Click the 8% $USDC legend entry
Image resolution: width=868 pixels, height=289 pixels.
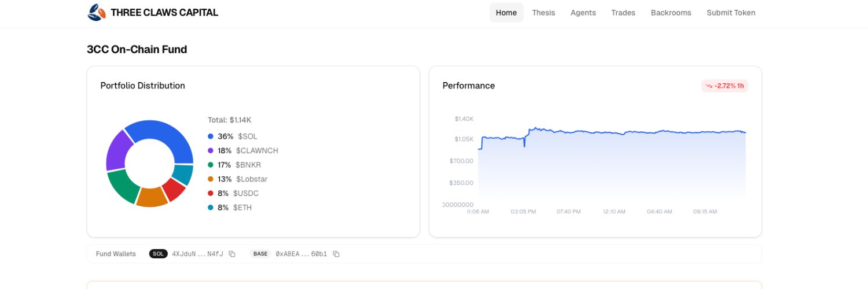pos(234,193)
